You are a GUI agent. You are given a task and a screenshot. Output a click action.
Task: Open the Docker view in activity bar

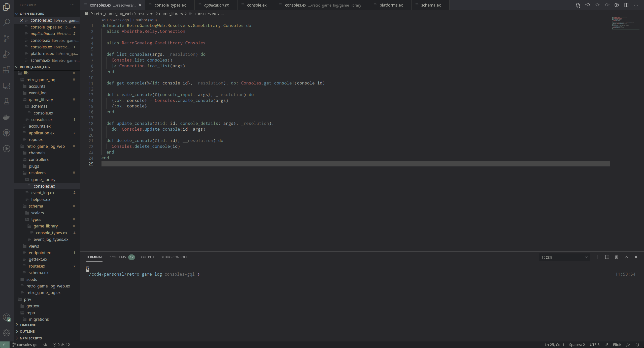7,117
